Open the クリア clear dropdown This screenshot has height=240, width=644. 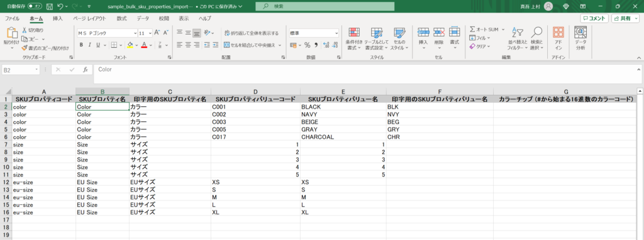tap(480, 46)
